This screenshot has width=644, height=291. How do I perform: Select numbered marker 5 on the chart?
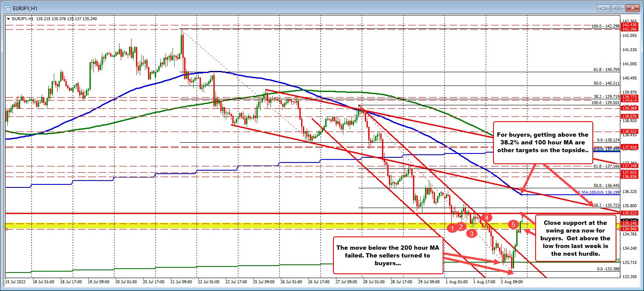pos(513,224)
